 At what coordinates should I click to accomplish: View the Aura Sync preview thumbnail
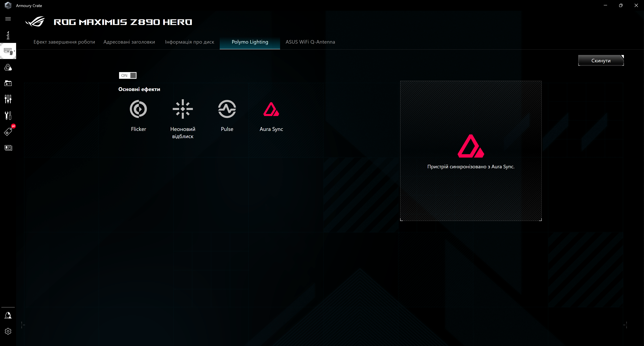[x=471, y=150]
